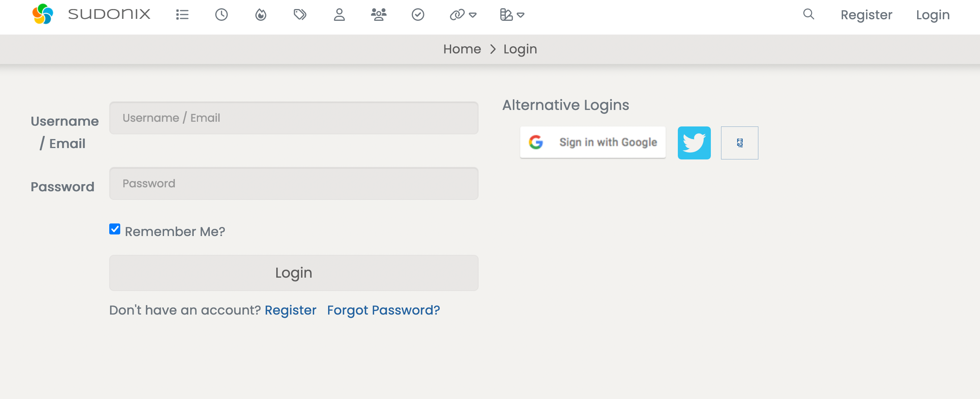Open the categories list icon
Screen dimensions: 980x399
(x=182, y=15)
